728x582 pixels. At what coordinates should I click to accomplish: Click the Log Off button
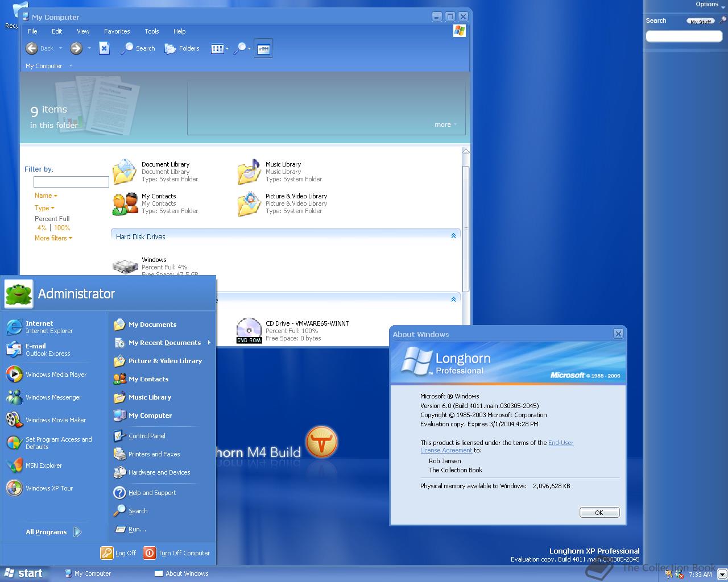(118, 553)
